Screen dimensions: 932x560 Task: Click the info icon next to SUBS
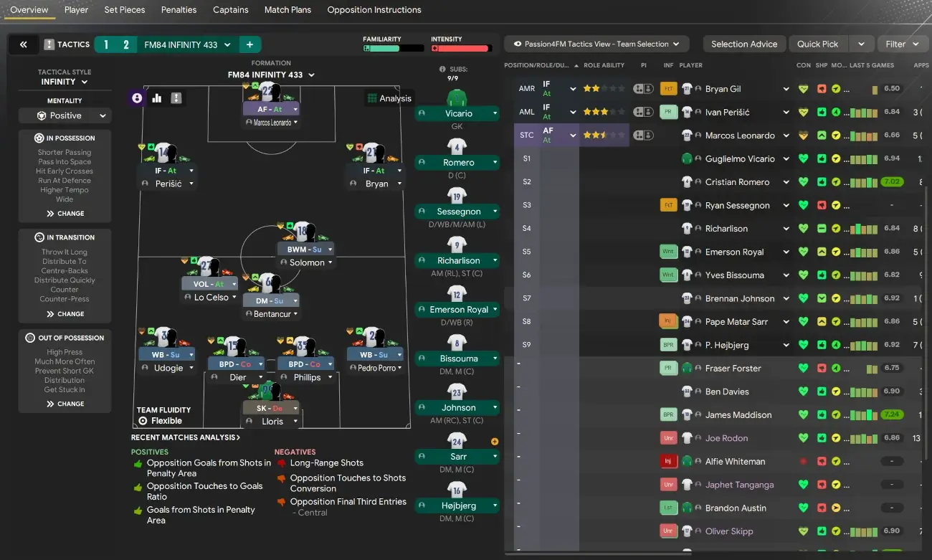[442, 70]
